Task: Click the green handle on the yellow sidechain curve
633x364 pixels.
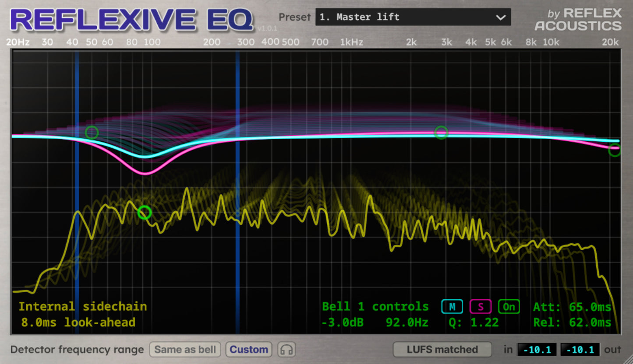Action: click(144, 213)
